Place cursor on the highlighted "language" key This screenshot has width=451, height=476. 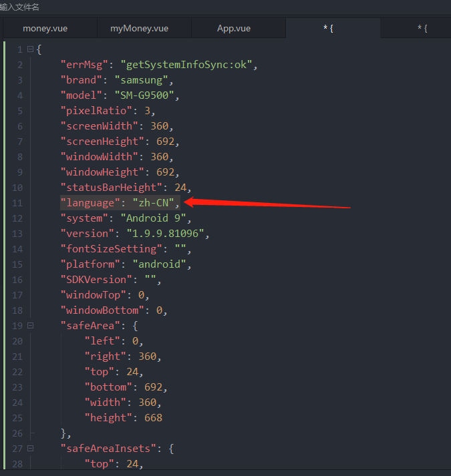tap(86, 203)
